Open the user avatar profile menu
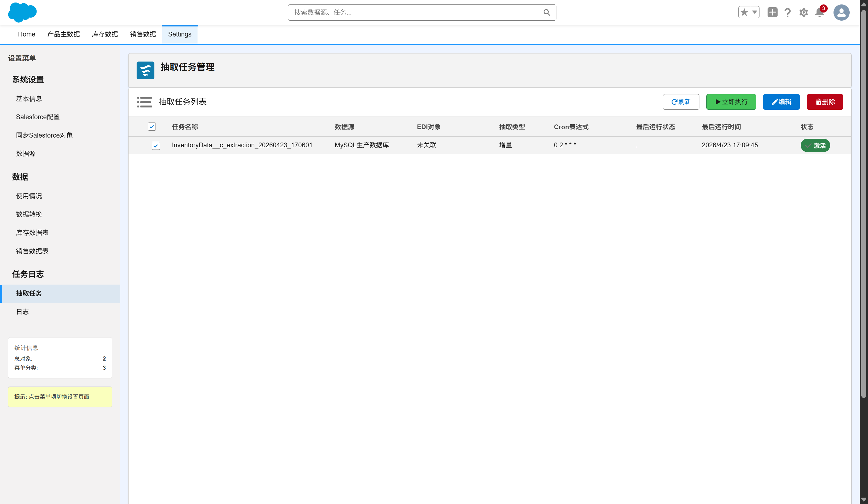This screenshot has height=504, width=868. coord(841,13)
